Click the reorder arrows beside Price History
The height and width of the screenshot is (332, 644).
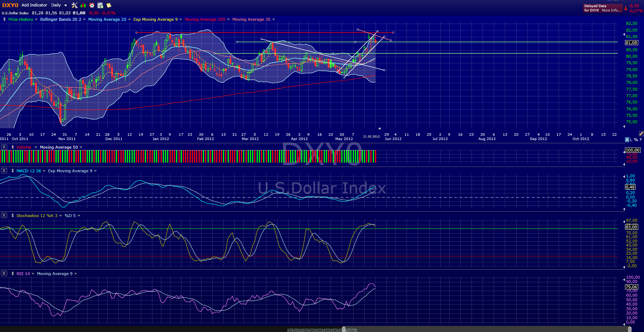pos(4,19)
